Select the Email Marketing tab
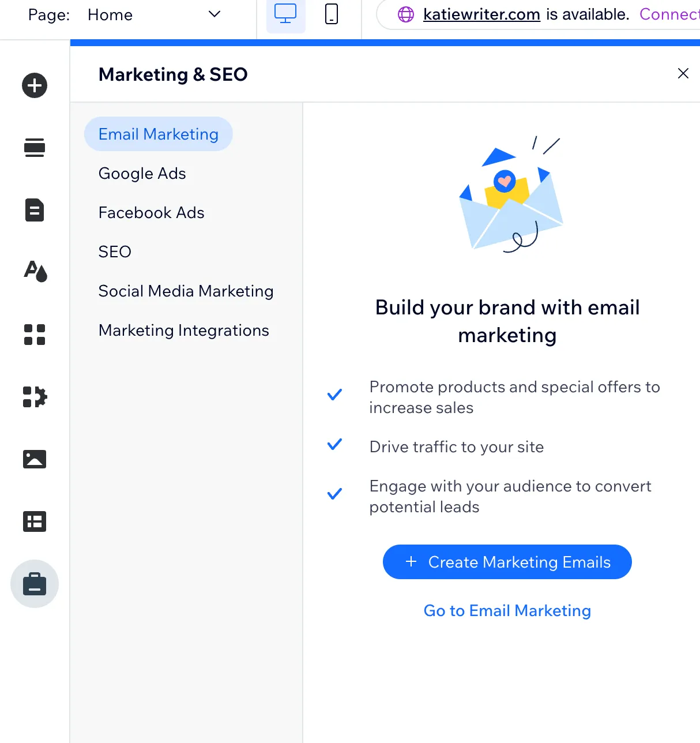Screen dimensions: 700x743 point(159,134)
